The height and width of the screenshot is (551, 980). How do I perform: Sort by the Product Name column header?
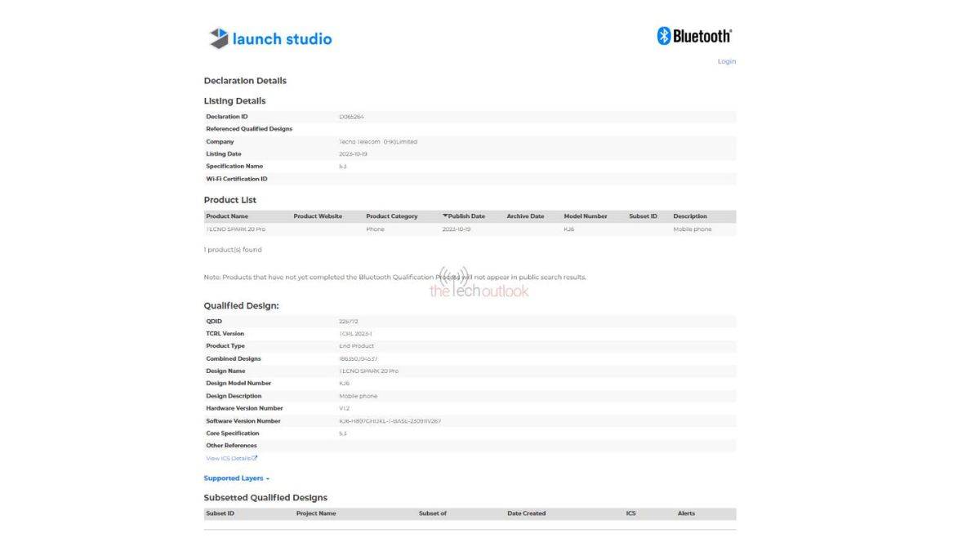coord(227,216)
